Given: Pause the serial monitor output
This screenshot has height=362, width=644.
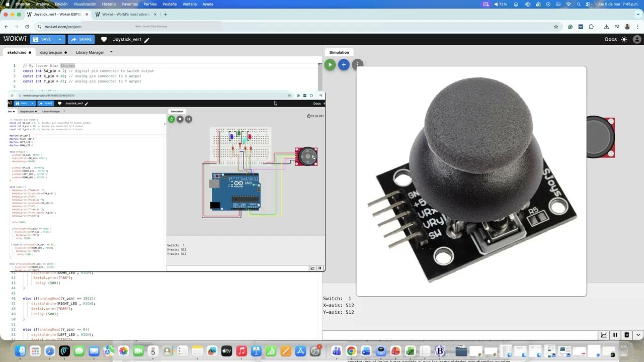Looking at the screenshot, I should (615, 335).
